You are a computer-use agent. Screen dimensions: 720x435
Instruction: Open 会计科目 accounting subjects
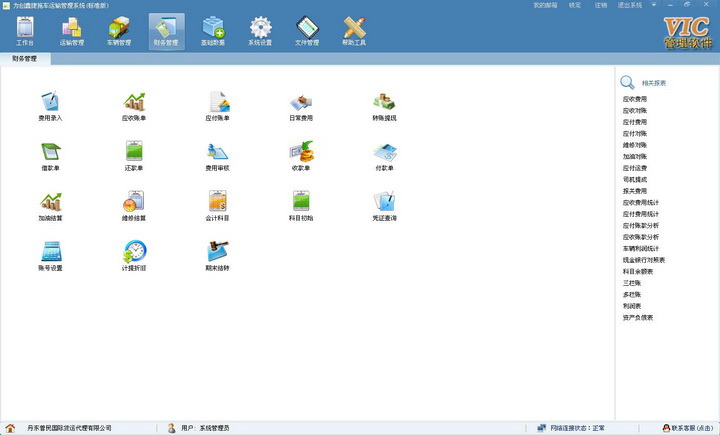click(217, 206)
